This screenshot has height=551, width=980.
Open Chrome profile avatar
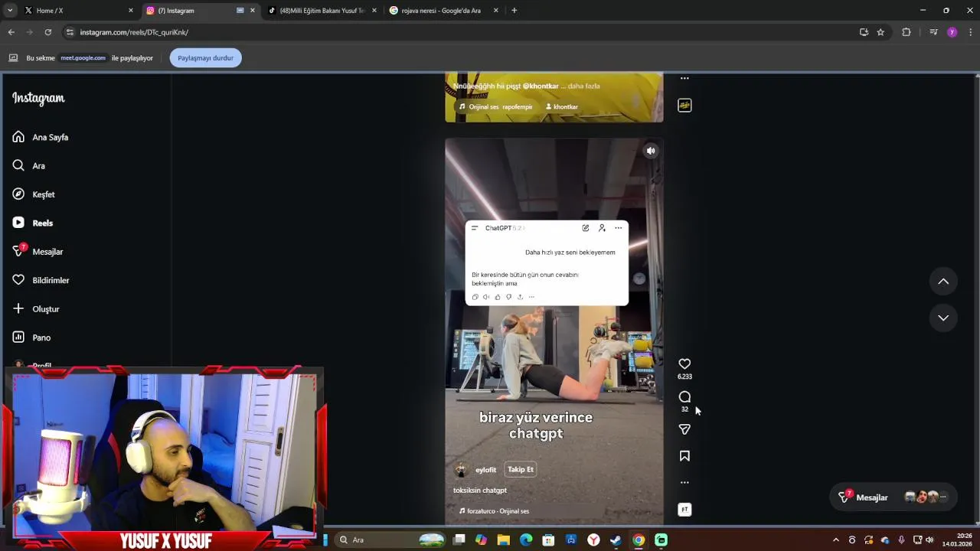point(952,32)
